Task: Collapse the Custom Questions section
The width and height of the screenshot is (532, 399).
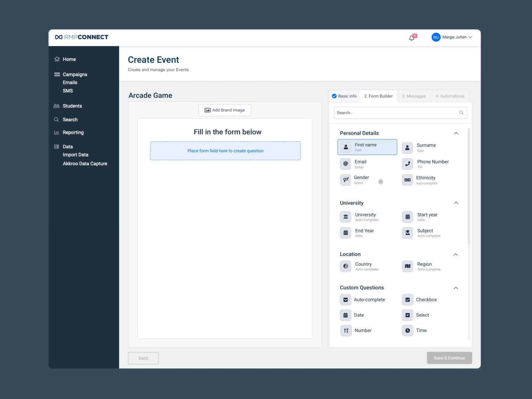Action: pyautogui.click(x=456, y=288)
